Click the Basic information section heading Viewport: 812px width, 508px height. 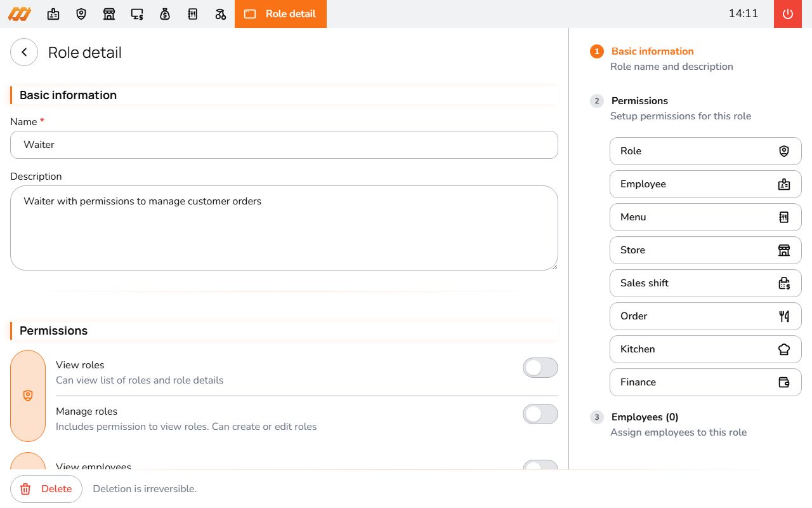tap(69, 95)
